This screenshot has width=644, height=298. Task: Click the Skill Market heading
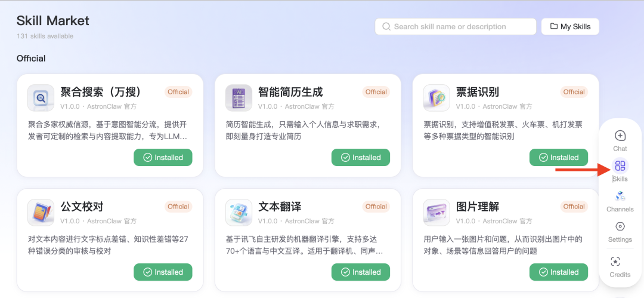click(x=53, y=20)
